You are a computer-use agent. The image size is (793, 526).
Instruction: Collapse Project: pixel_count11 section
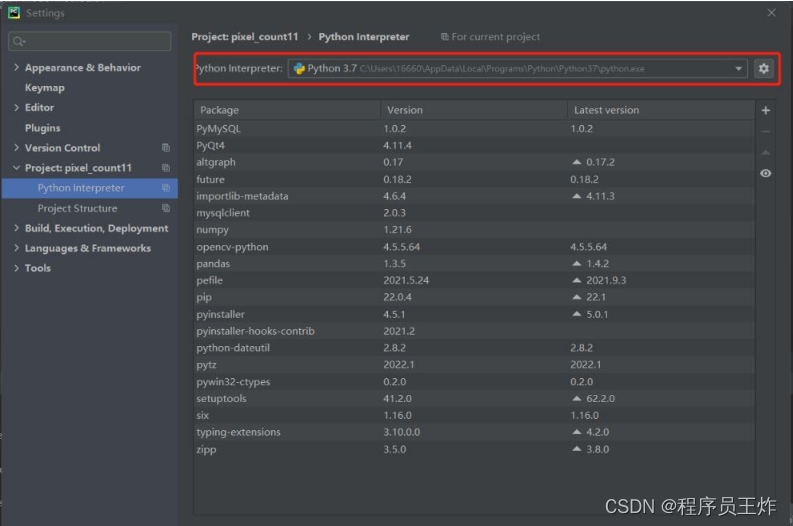click(16, 168)
